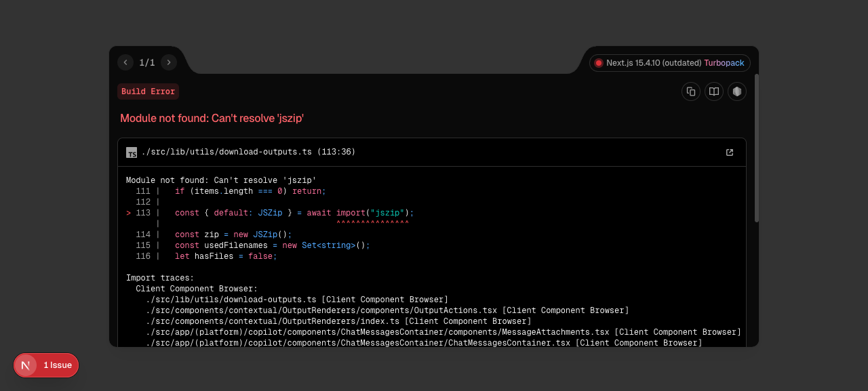Screen dimensions: 868x391
Task: Click the error counter 1/1
Action: [x=147, y=62]
